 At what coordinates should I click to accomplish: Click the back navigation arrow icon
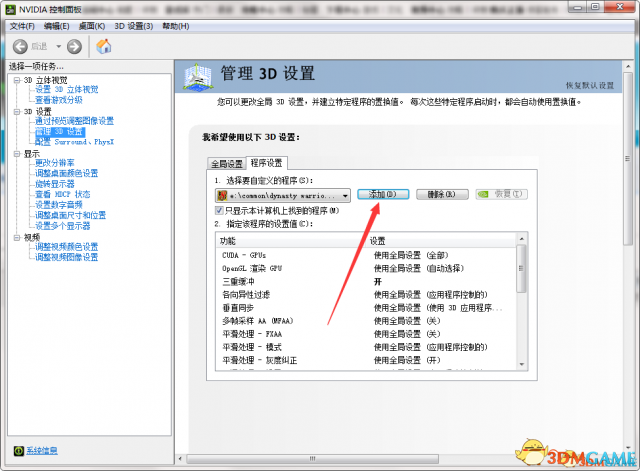click(x=20, y=47)
